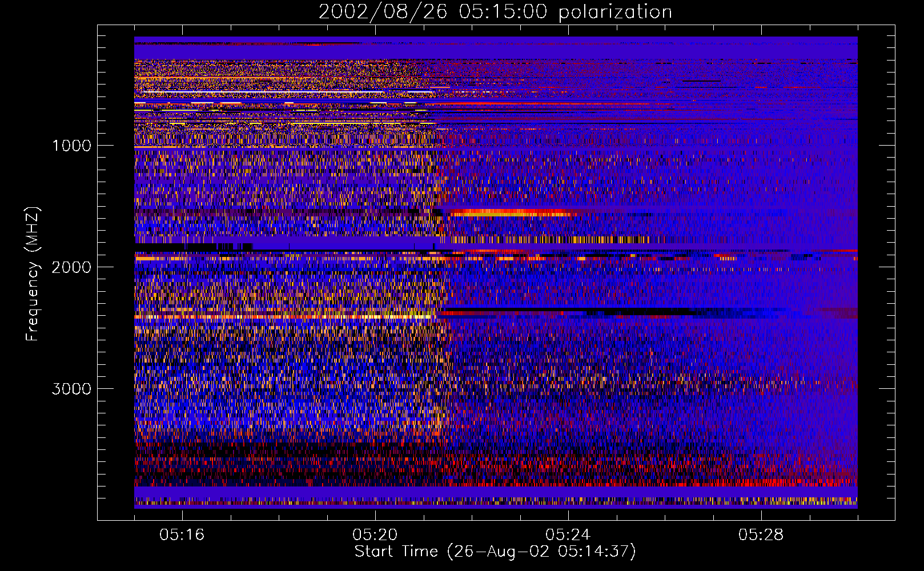Click the 05:16 time tick label
Image resolution: width=924 pixels, height=571 pixels.
(x=182, y=535)
